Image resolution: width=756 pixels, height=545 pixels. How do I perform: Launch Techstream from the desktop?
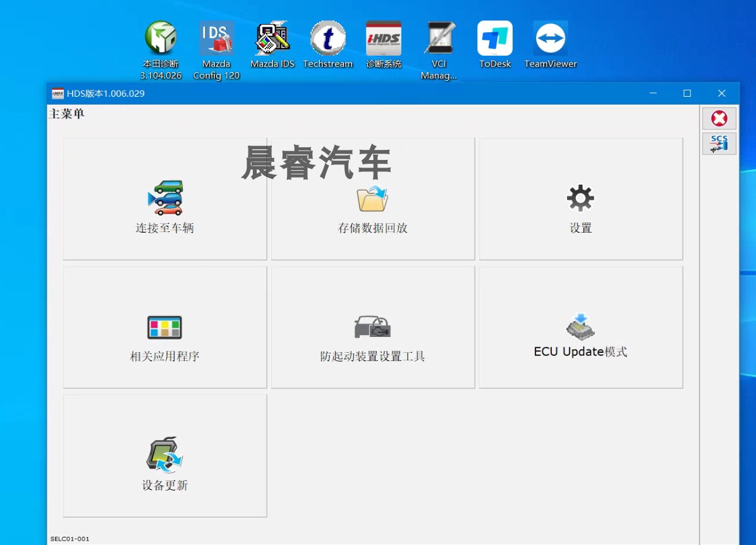(x=328, y=44)
